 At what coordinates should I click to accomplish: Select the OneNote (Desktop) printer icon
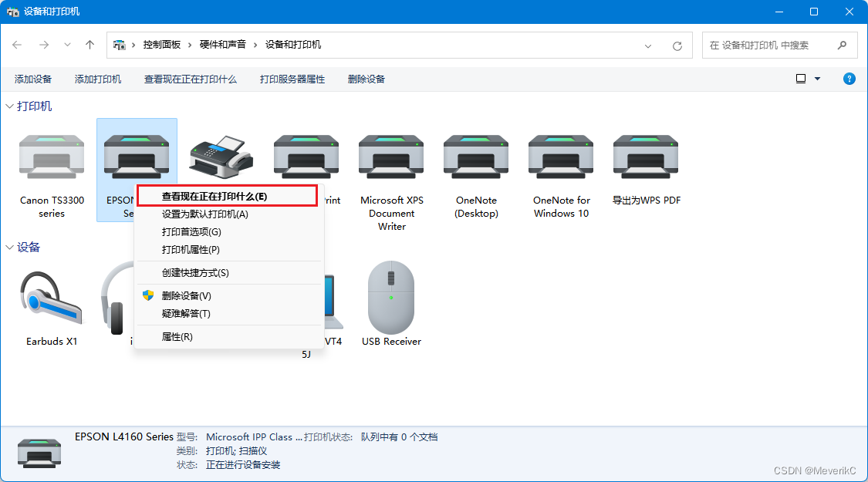476,157
